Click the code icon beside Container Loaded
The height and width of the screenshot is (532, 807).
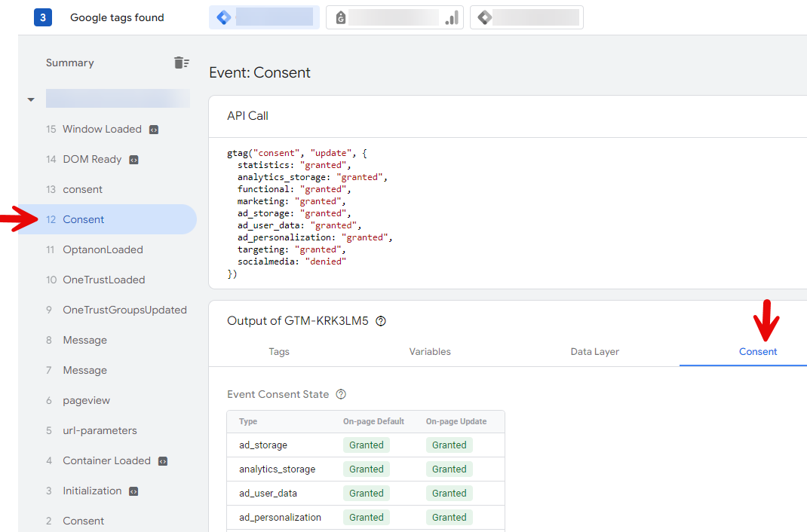(x=163, y=460)
